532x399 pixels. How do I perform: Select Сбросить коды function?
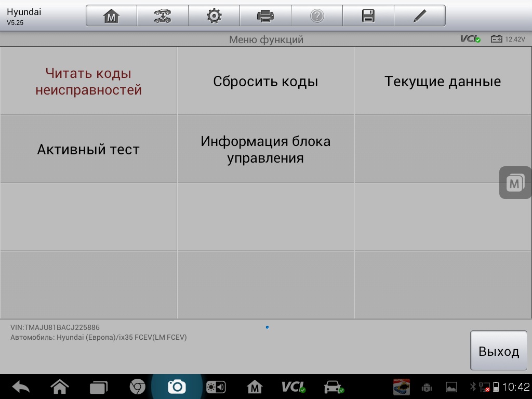(x=265, y=82)
